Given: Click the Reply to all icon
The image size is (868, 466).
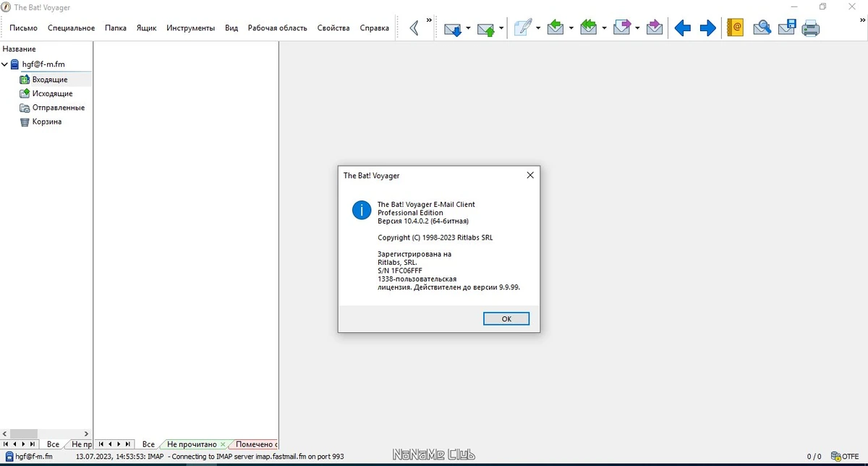Looking at the screenshot, I should (x=588, y=28).
